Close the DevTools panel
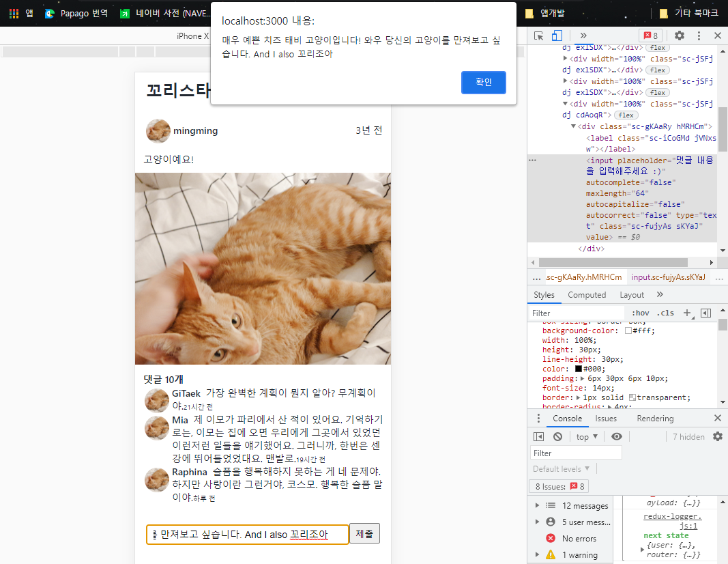Image resolution: width=728 pixels, height=564 pixels. pyautogui.click(x=717, y=36)
